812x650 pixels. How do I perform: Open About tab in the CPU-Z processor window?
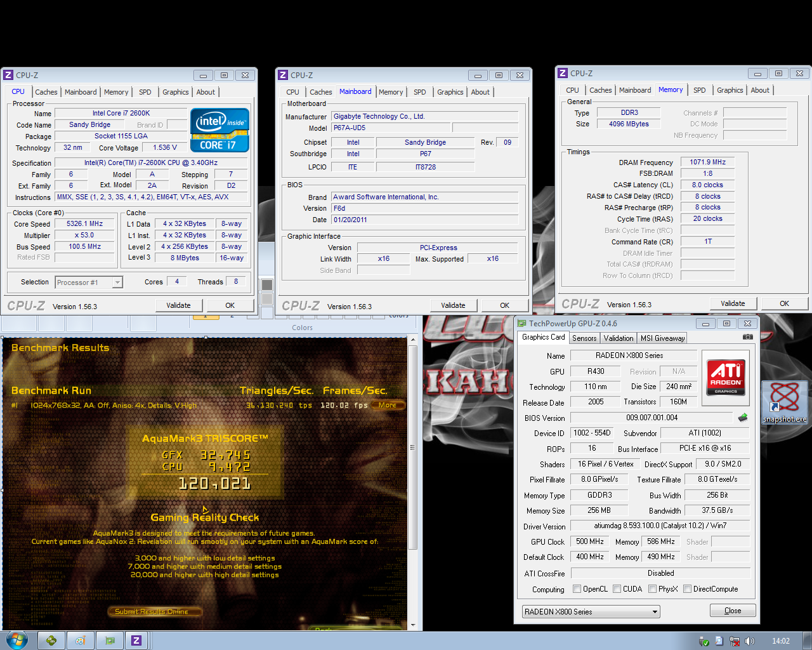pyautogui.click(x=206, y=92)
